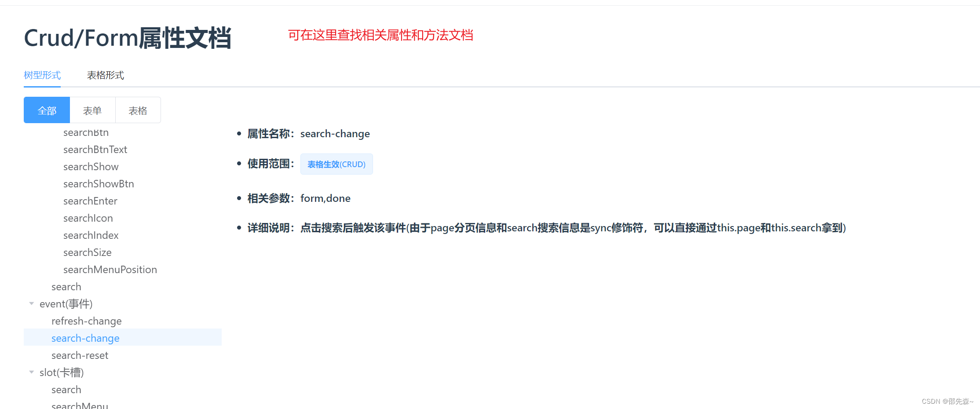Select the searchSize property
The height and width of the screenshot is (409, 980).
87,252
